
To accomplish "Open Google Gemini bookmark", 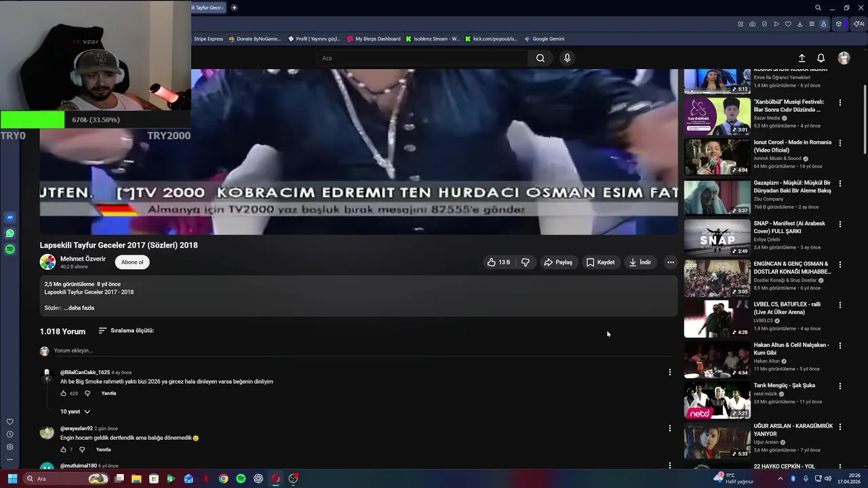I will pos(544,39).
